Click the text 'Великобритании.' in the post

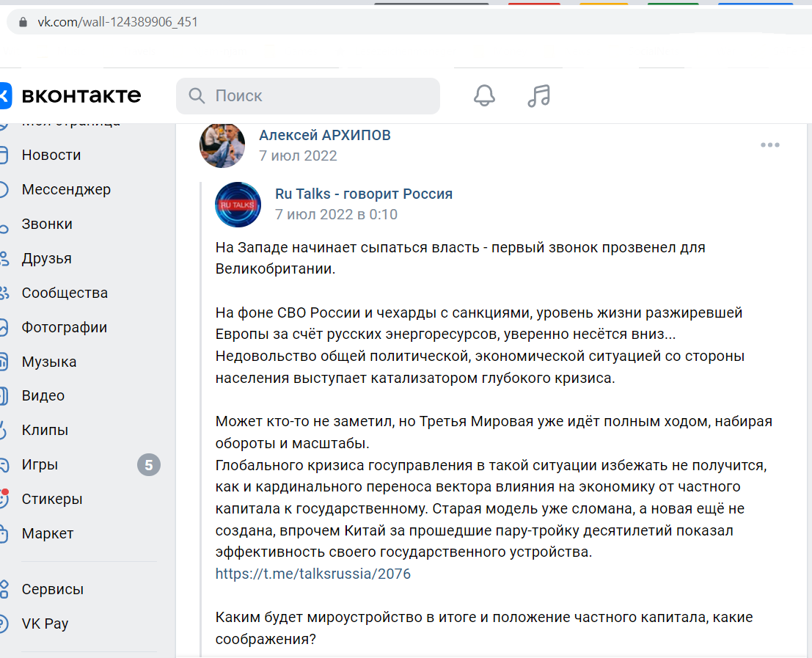point(275,269)
